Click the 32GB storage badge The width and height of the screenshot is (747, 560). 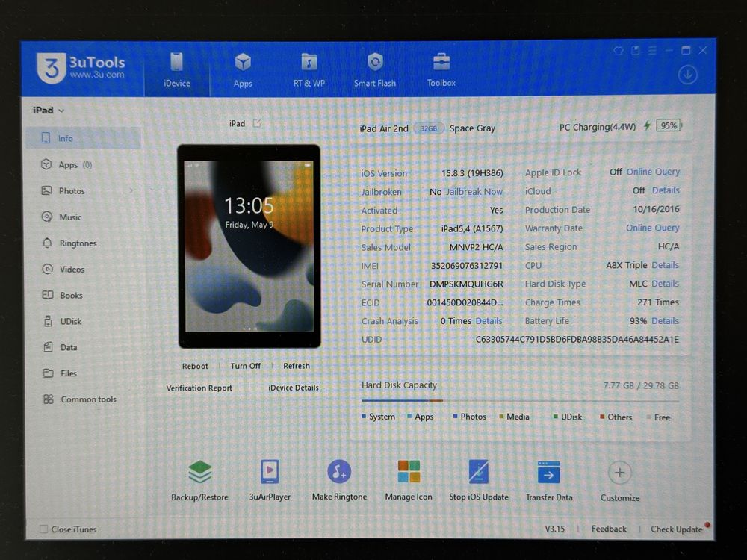click(428, 128)
